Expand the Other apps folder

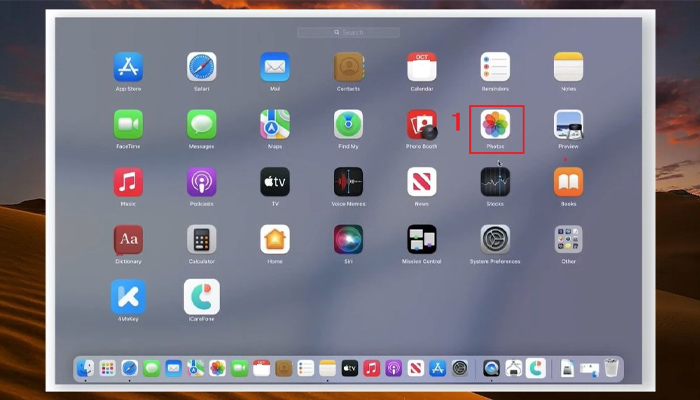(568, 240)
